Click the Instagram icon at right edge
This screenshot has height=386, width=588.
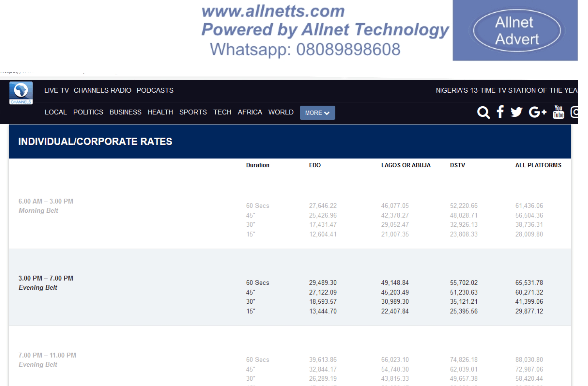coord(574,112)
